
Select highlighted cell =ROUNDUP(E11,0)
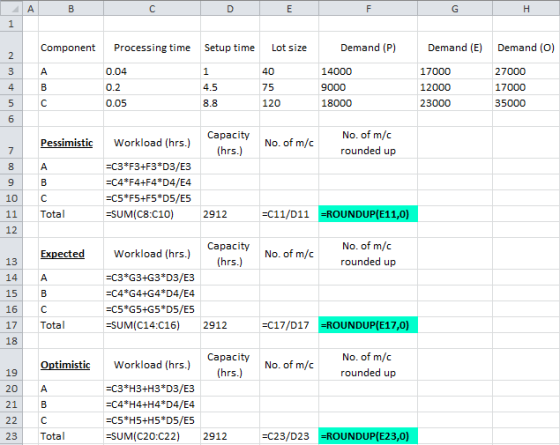tap(368, 214)
